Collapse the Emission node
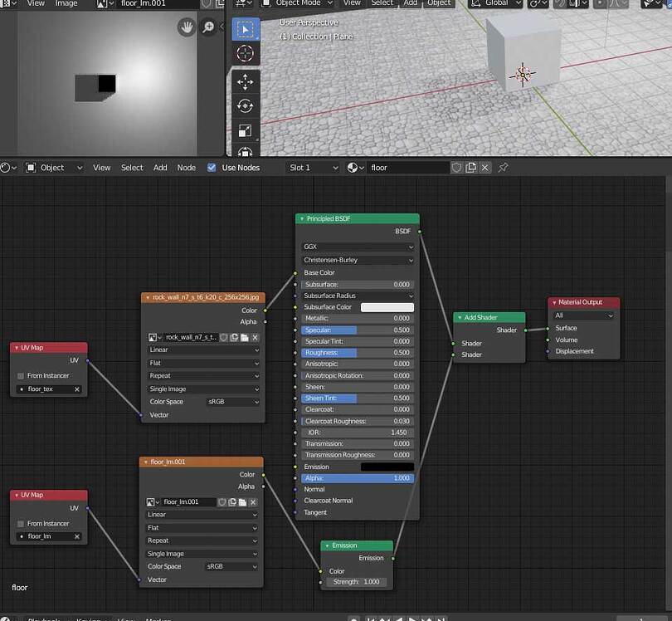This screenshot has height=621, width=672. click(x=327, y=545)
